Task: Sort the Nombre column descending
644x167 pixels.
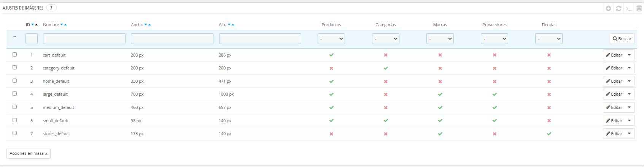Action: 62,25
